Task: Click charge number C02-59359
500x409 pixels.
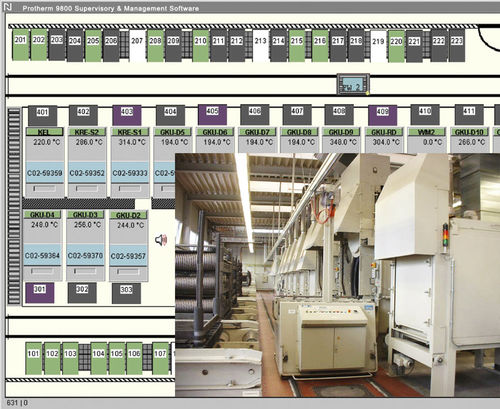Action: click(x=44, y=173)
